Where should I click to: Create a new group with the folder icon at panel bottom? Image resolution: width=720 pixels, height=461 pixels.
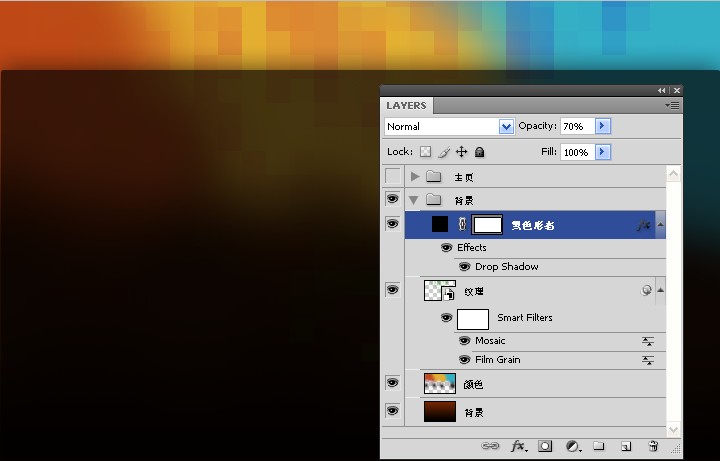tap(598, 446)
